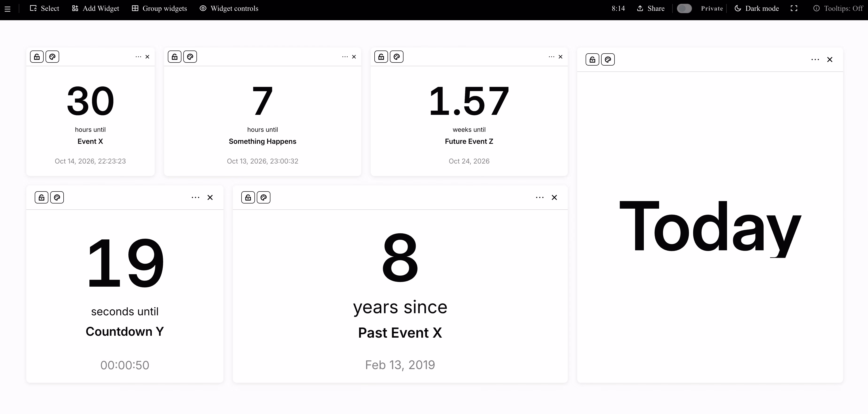Click the Event X title text

coord(90,141)
